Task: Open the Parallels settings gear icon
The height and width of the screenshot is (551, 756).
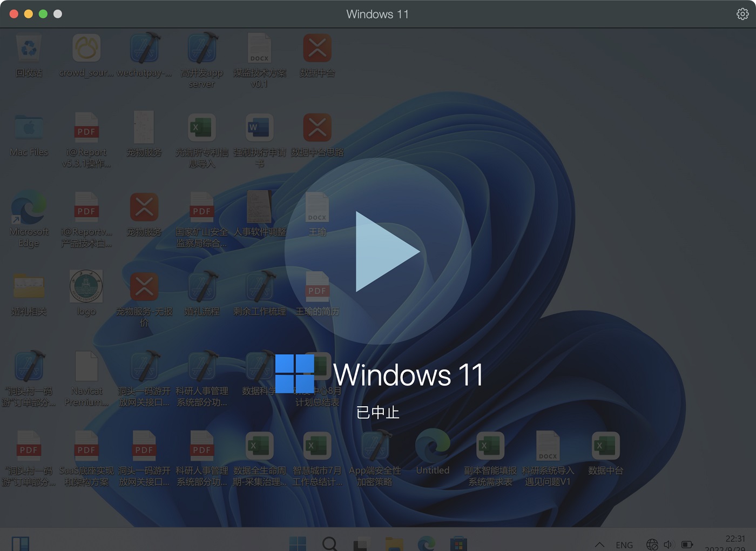Action: (742, 14)
